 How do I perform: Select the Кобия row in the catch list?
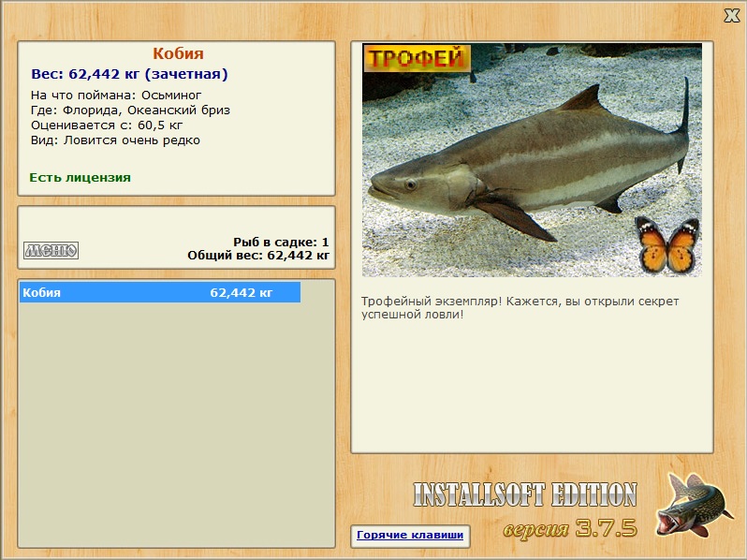[x=160, y=292]
